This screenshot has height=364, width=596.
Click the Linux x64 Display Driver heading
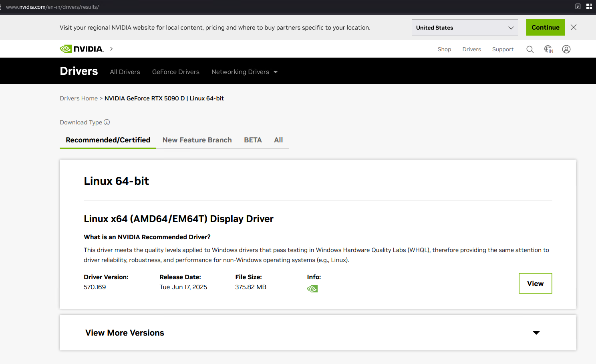click(179, 219)
